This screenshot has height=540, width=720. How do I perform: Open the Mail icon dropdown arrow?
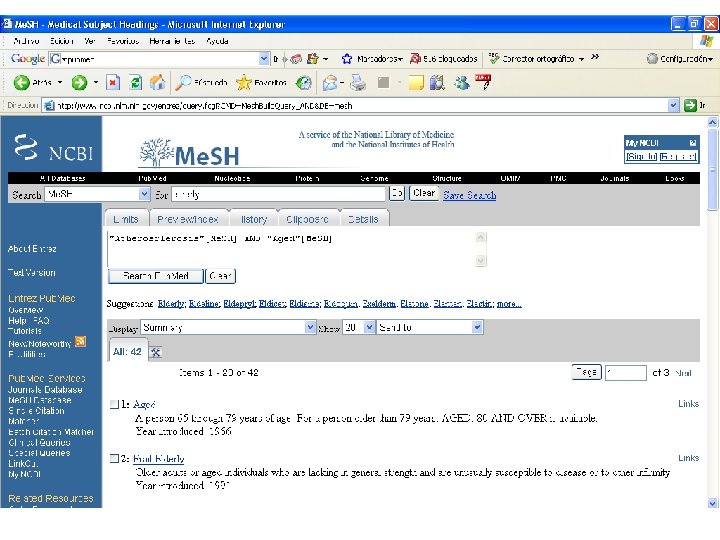point(342,83)
